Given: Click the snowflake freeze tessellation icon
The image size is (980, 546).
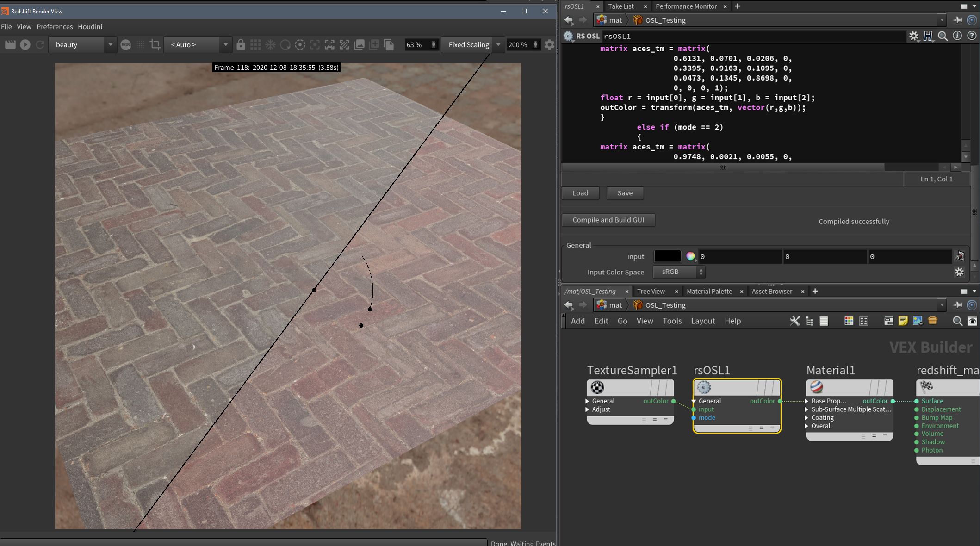Looking at the screenshot, I should pyautogui.click(x=270, y=44).
